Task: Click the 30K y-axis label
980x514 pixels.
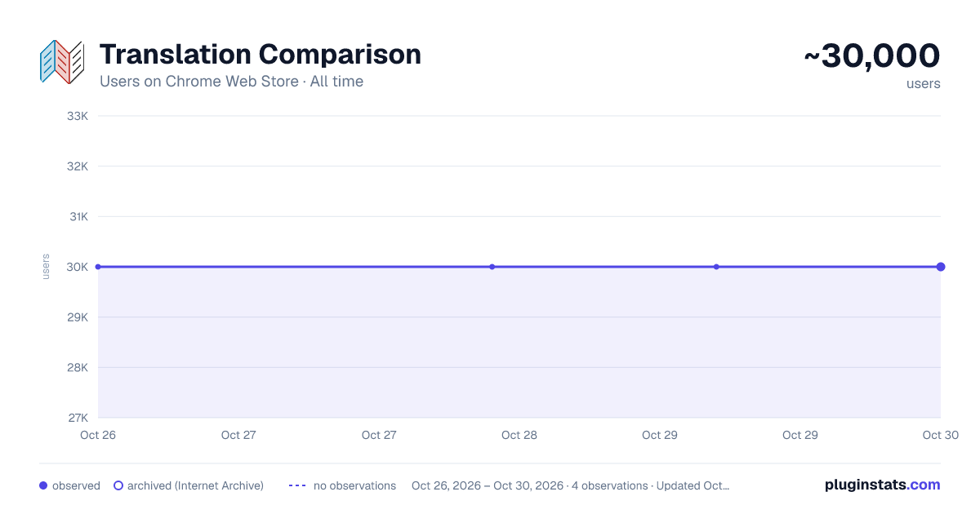Action: [x=77, y=267]
